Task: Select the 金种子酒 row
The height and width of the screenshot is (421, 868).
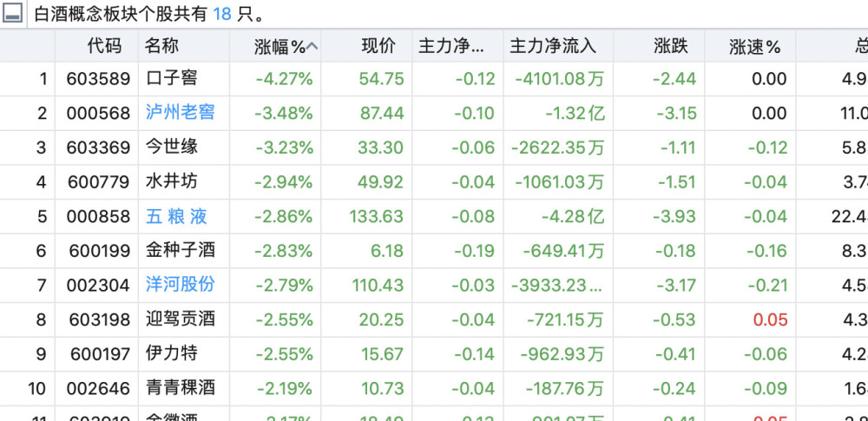Action: [x=434, y=250]
